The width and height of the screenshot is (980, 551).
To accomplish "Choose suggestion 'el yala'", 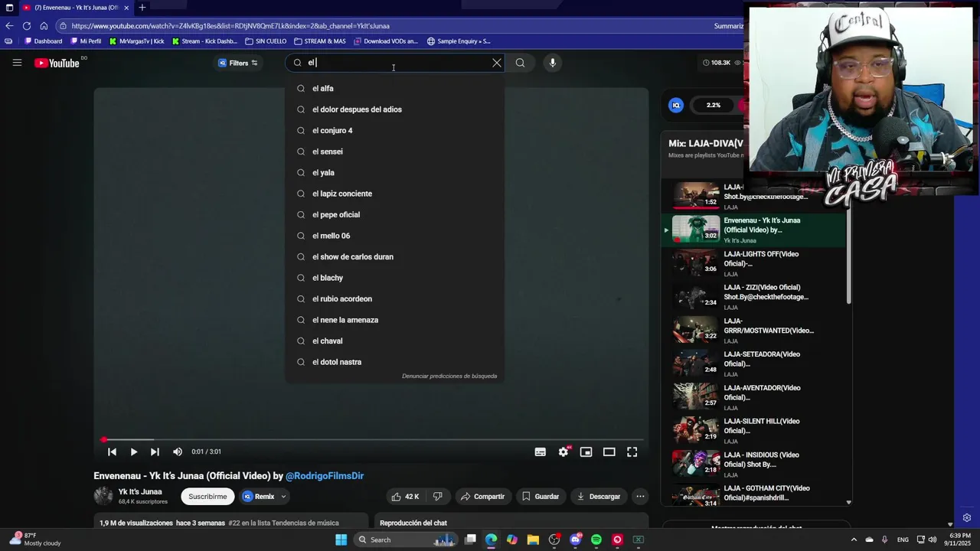I will [394, 172].
